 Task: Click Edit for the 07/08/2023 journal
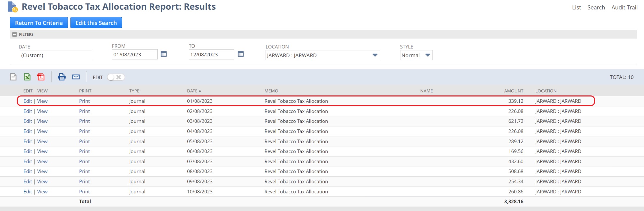tap(28, 161)
